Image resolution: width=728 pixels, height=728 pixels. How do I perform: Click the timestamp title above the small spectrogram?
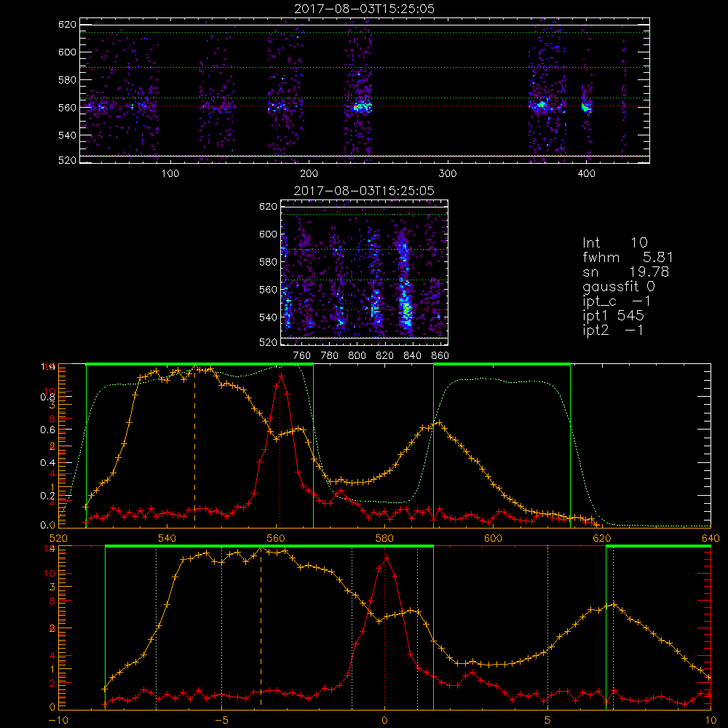(x=364, y=191)
